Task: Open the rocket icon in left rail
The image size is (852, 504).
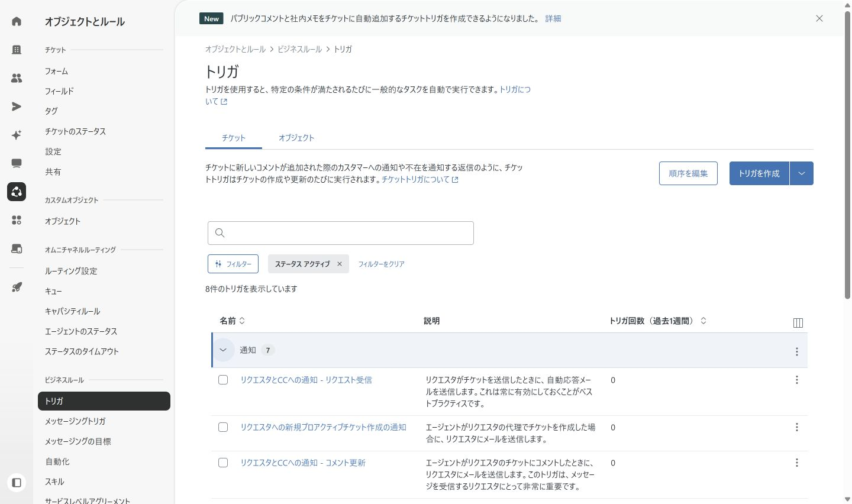Action: click(x=17, y=287)
